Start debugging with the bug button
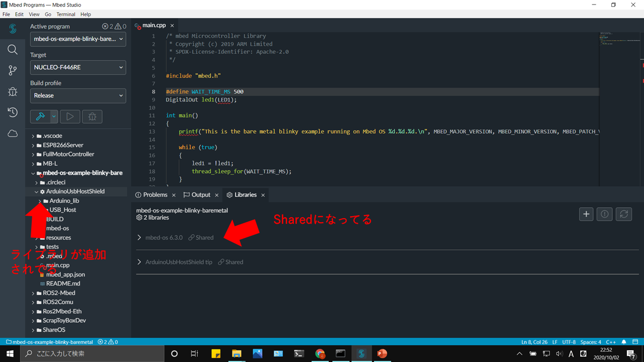 click(92, 116)
